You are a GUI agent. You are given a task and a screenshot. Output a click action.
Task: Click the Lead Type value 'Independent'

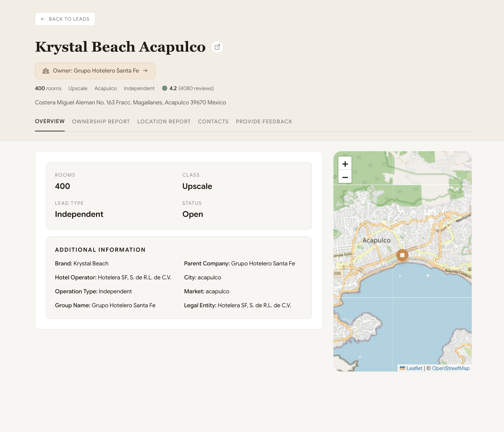coord(79,214)
